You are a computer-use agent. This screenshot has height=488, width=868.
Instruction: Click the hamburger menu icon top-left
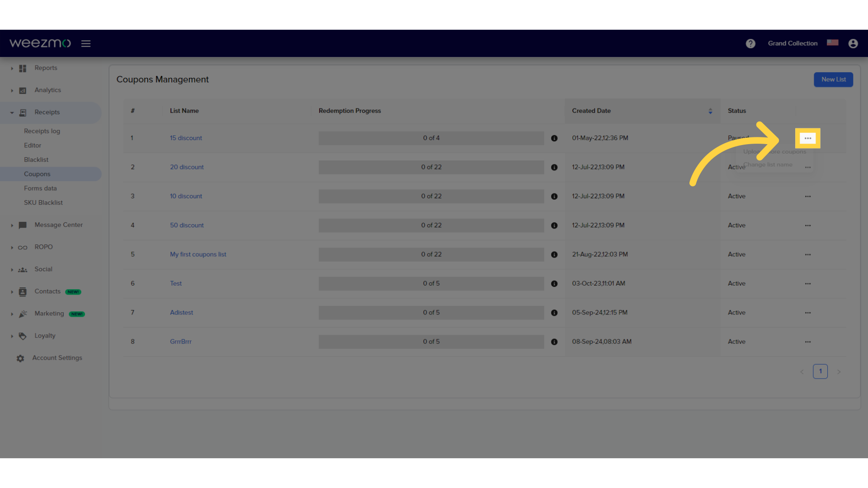click(x=86, y=43)
